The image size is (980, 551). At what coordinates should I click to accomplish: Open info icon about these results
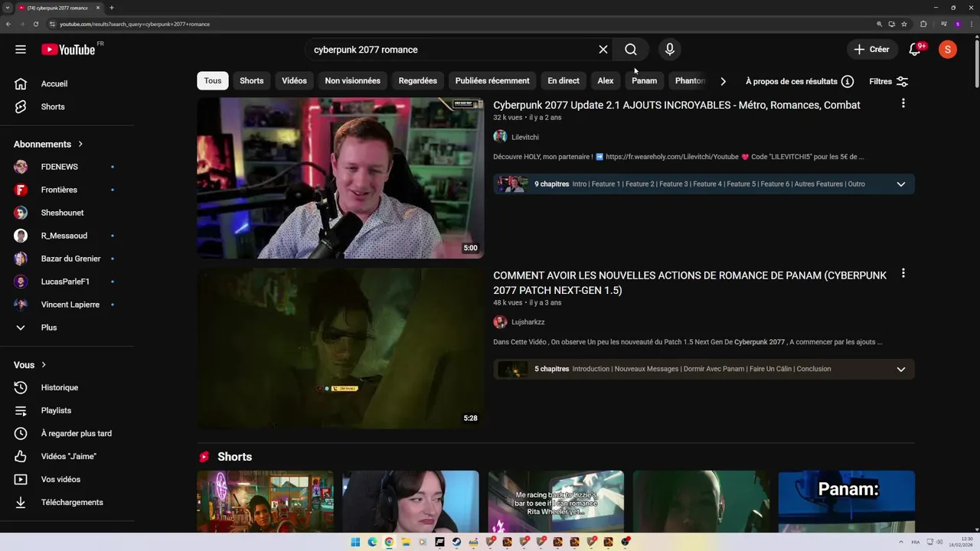tap(848, 81)
